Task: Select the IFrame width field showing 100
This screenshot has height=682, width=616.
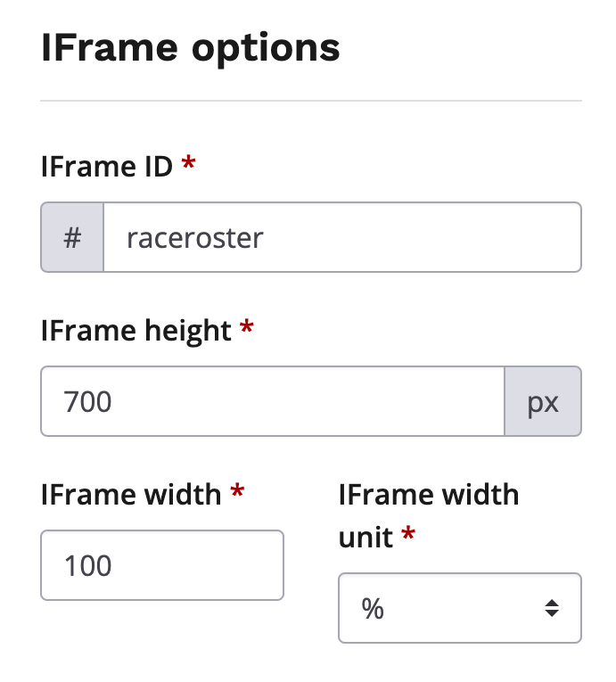Action: coord(162,565)
